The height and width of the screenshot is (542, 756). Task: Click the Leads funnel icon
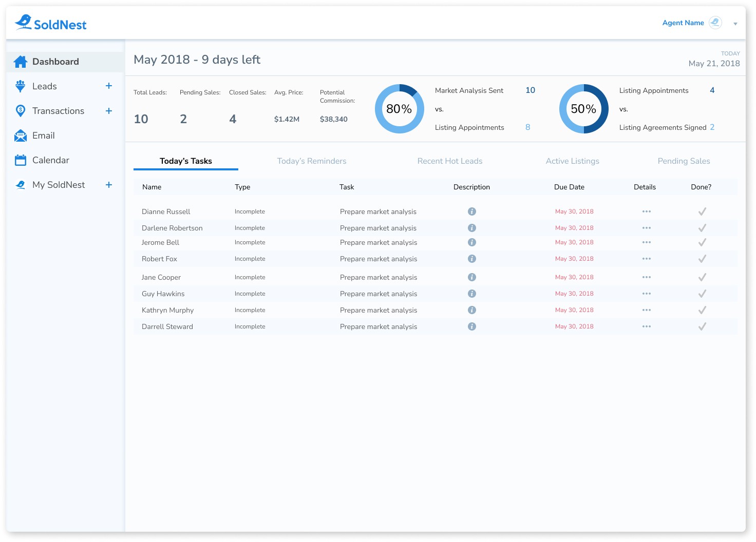coord(21,86)
